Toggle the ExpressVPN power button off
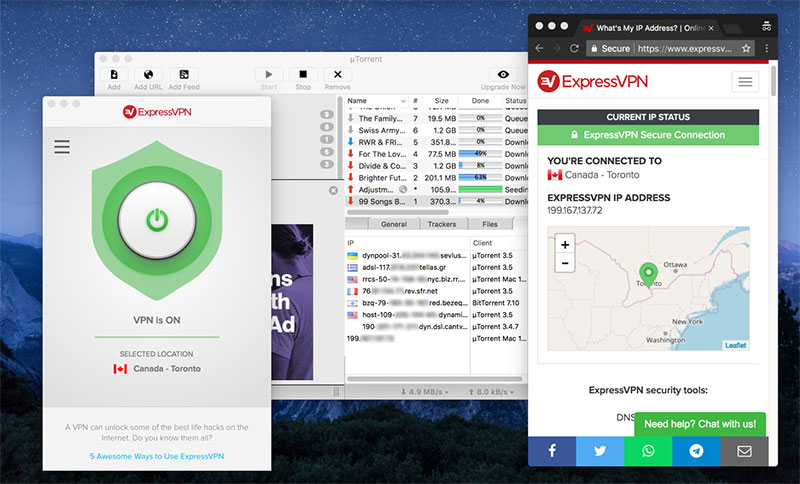The width and height of the screenshot is (800, 484). [157, 220]
